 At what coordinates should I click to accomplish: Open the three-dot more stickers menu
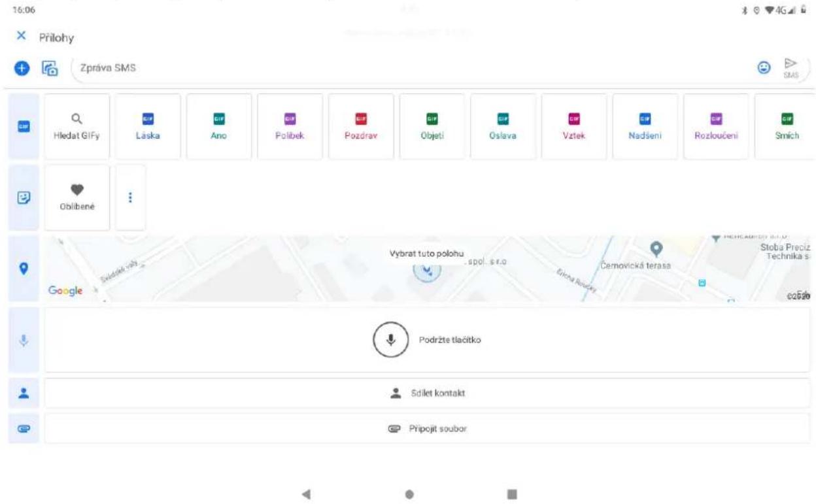pos(131,197)
